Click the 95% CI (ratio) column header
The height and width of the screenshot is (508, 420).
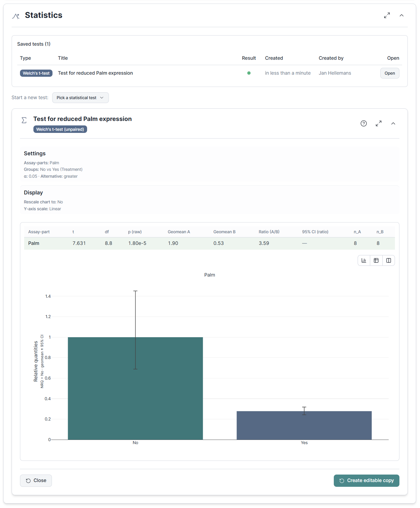tap(315, 232)
